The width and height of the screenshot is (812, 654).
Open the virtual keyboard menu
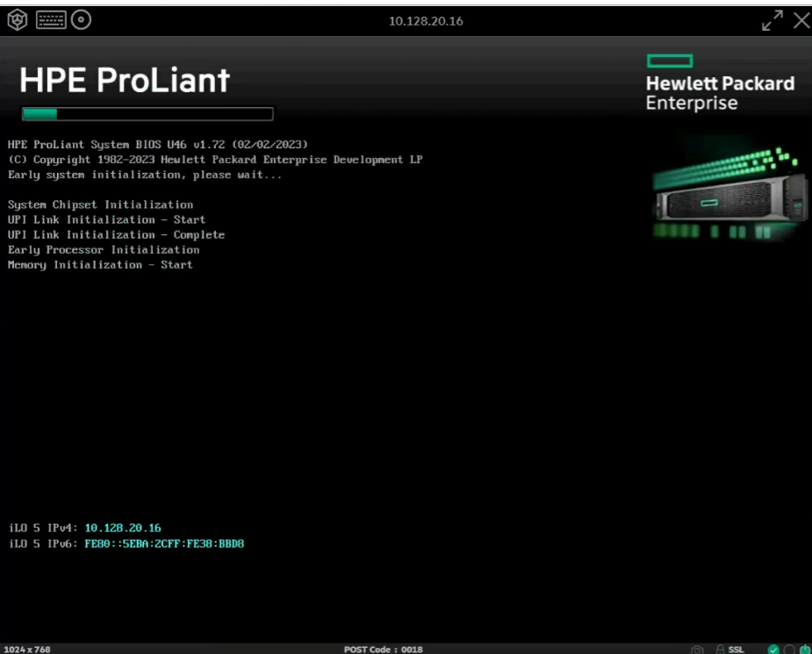click(x=51, y=20)
